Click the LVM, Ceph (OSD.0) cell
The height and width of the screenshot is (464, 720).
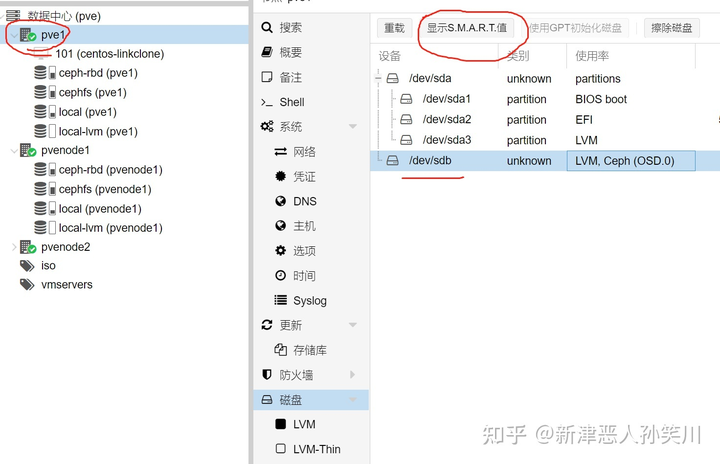631,161
